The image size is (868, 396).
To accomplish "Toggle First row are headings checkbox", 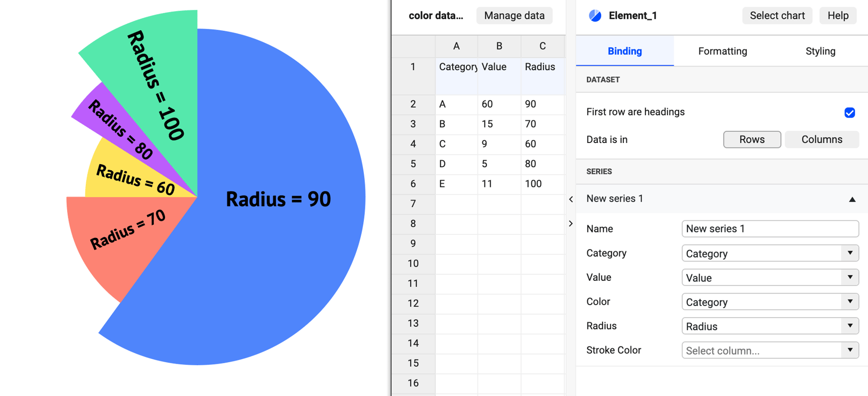I will click(x=850, y=113).
